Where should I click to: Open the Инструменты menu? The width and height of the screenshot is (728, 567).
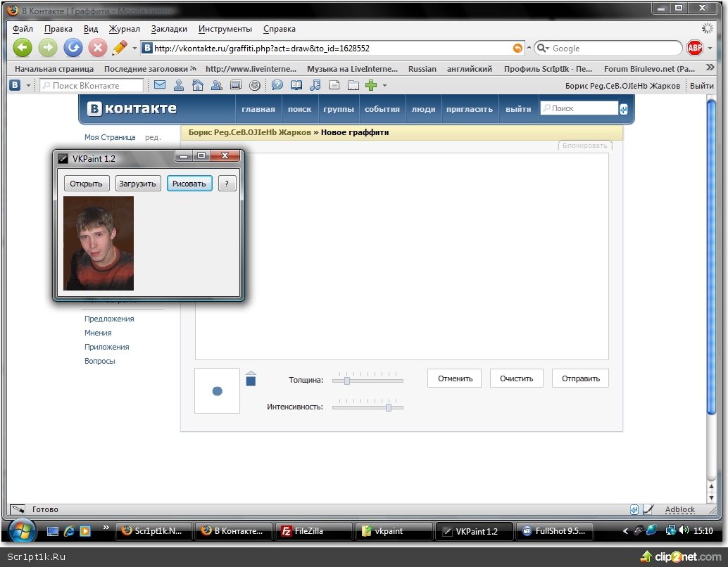coord(225,29)
